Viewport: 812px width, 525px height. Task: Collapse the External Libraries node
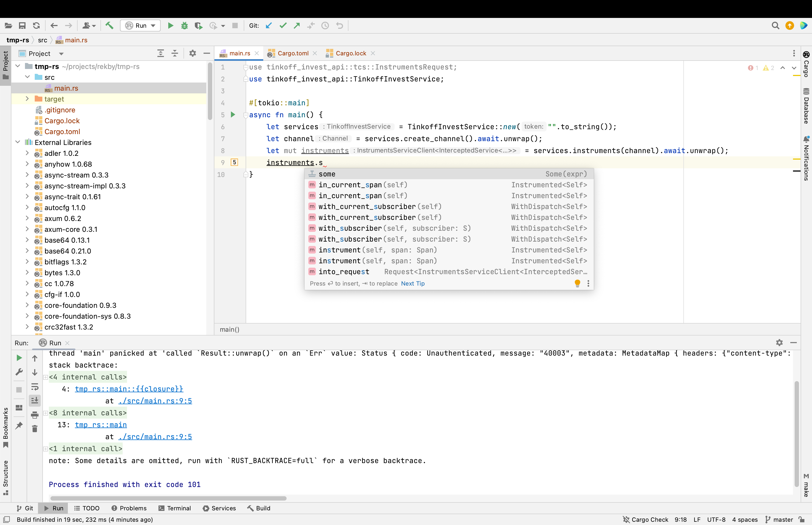(17, 142)
